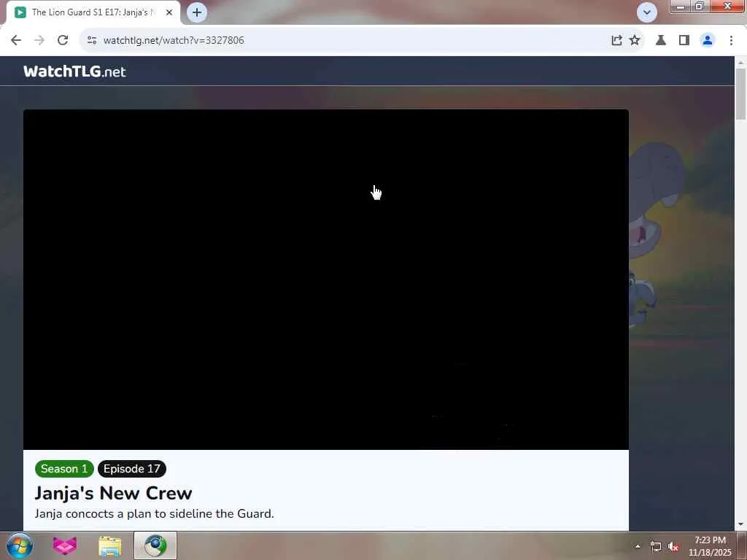This screenshot has height=560, width=747.
Task: Select The Lion Guard S1 E17 tab
Action: pos(93,12)
